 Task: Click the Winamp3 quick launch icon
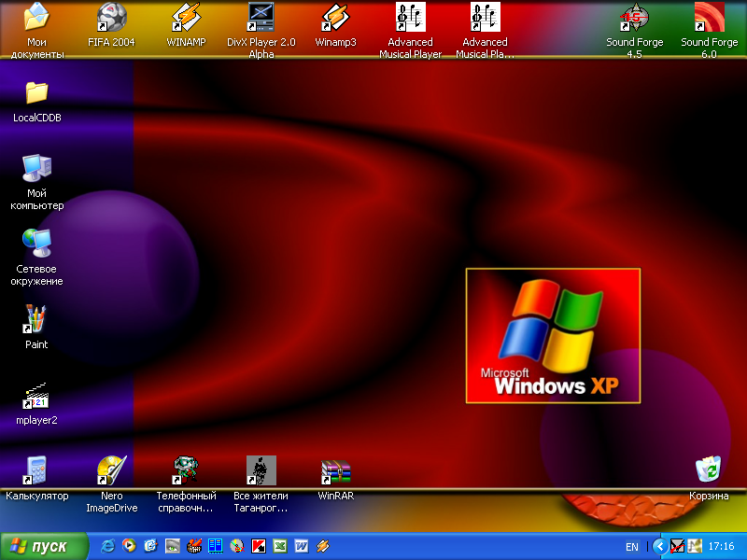point(323,546)
